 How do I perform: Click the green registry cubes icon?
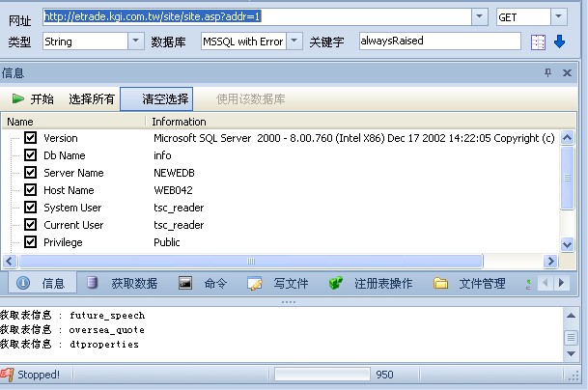coord(336,283)
